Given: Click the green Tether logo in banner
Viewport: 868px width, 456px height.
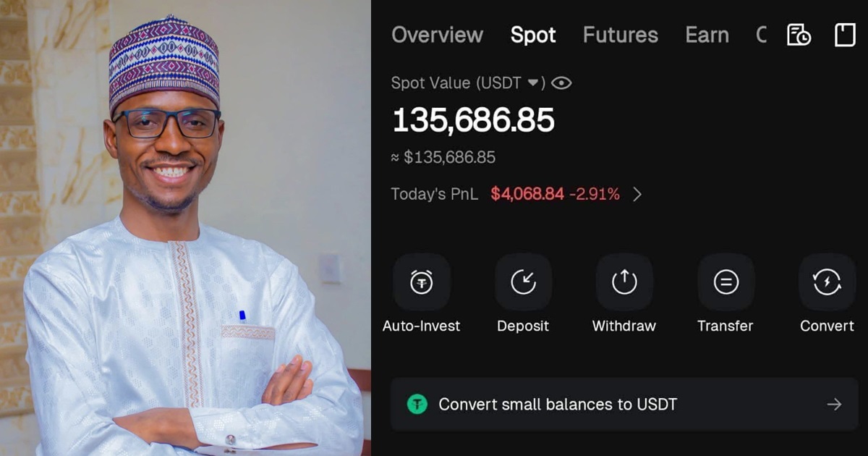Looking at the screenshot, I should coord(417,404).
